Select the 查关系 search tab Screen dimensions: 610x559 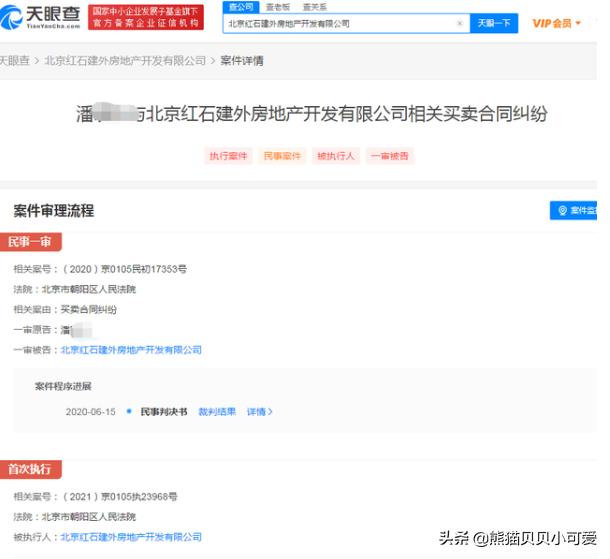point(315,7)
